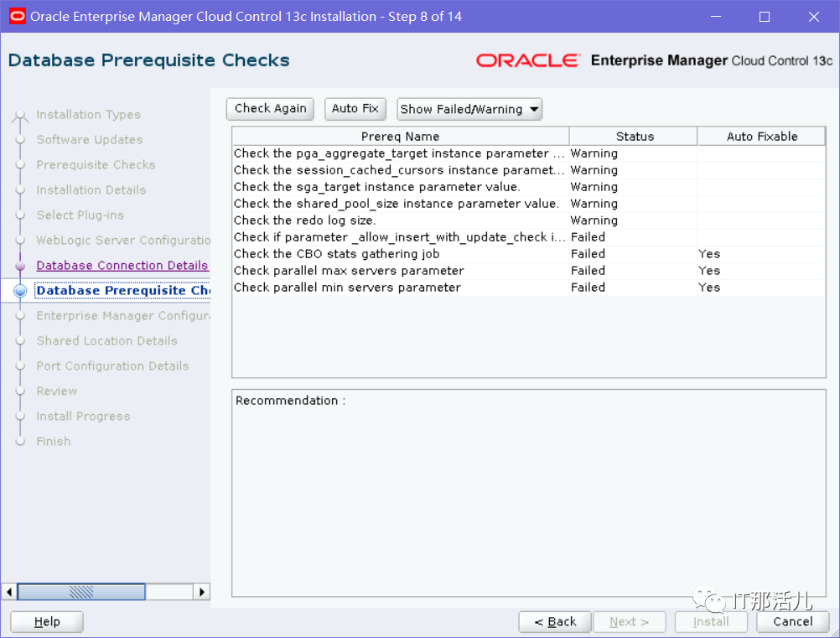Open the Database Connection Details step link
The width and height of the screenshot is (840, 638).
coord(122,265)
